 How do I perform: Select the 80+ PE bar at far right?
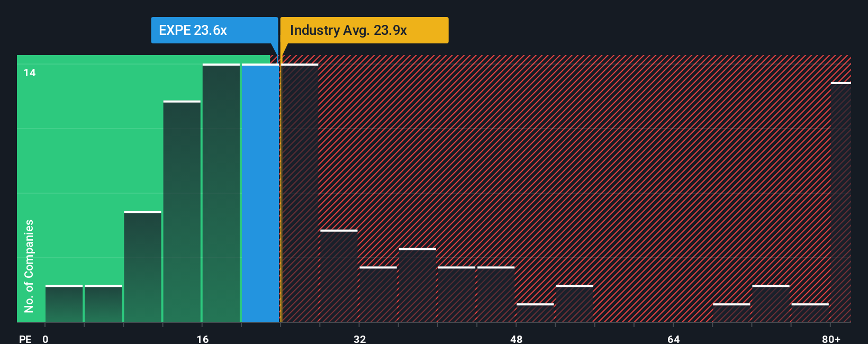click(841, 202)
